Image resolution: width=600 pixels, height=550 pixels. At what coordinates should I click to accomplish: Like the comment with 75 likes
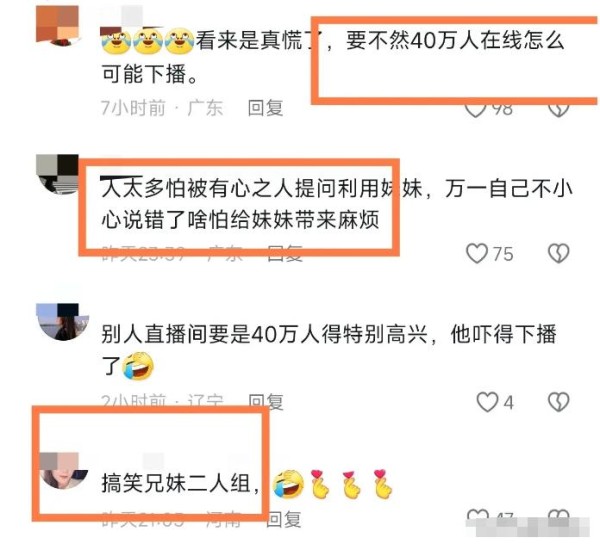click(x=477, y=253)
